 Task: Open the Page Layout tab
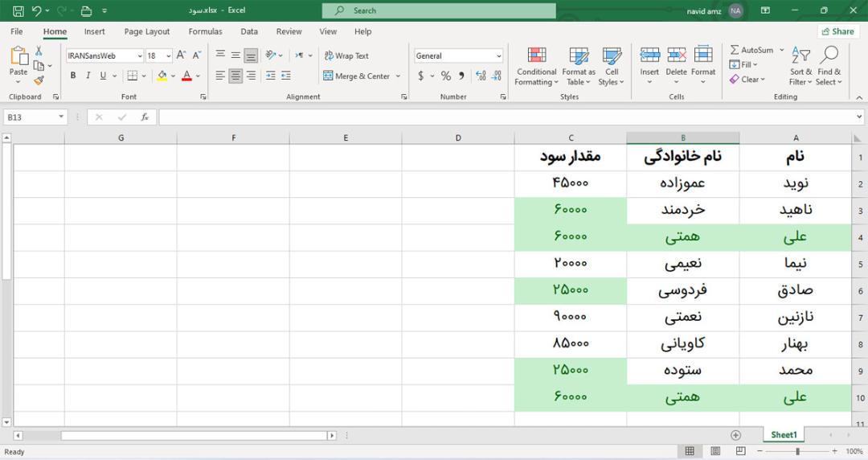coord(147,31)
